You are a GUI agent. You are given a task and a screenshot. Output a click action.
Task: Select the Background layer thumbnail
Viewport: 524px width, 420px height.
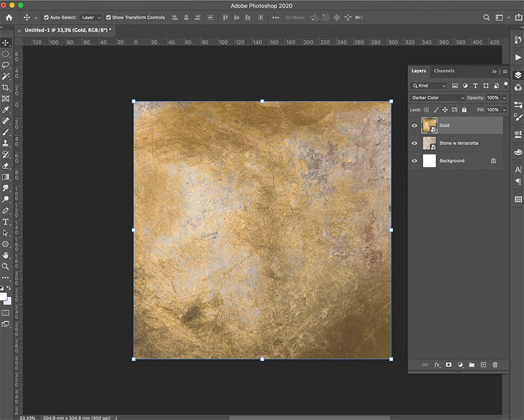pyautogui.click(x=429, y=161)
